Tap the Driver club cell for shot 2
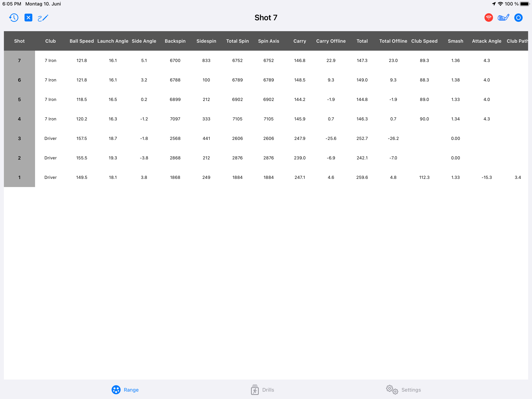The image size is (532, 399). pyautogui.click(x=50, y=158)
